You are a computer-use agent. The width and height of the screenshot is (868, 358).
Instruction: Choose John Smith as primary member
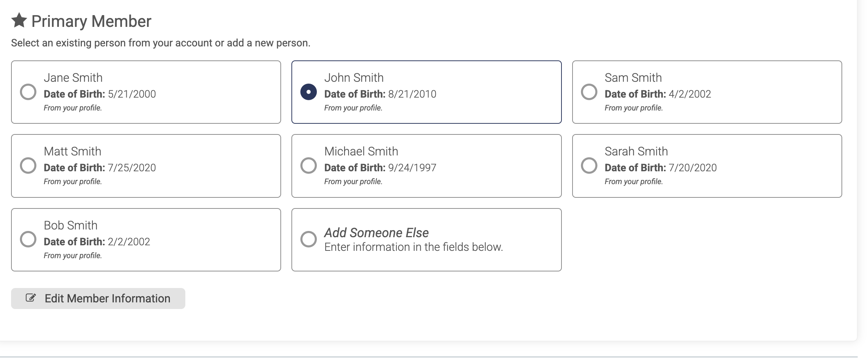tap(308, 92)
